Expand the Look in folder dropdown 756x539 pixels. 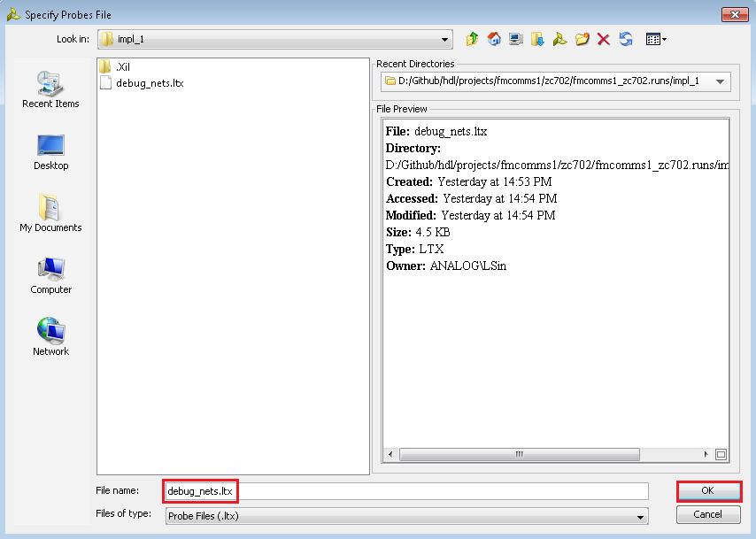click(444, 40)
